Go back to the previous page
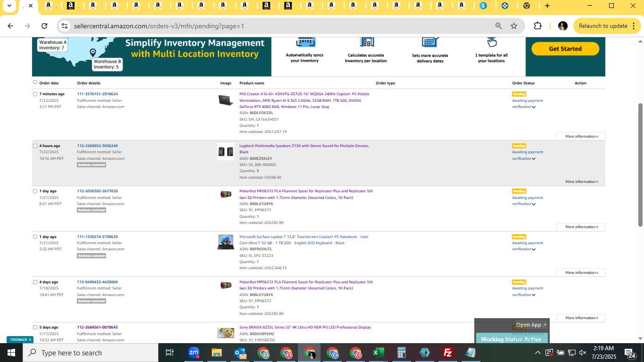The height and width of the screenshot is (362, 644). 10,26
